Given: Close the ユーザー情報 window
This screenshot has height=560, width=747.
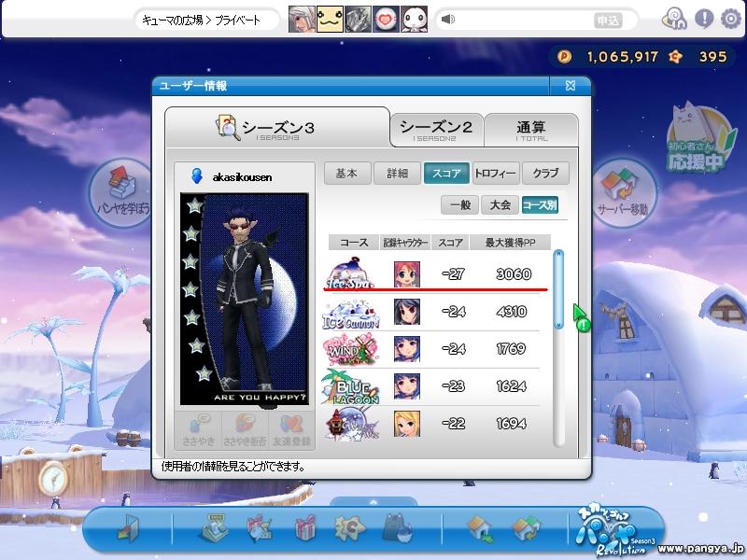Looking at the screenshot, I should [571, 86].
